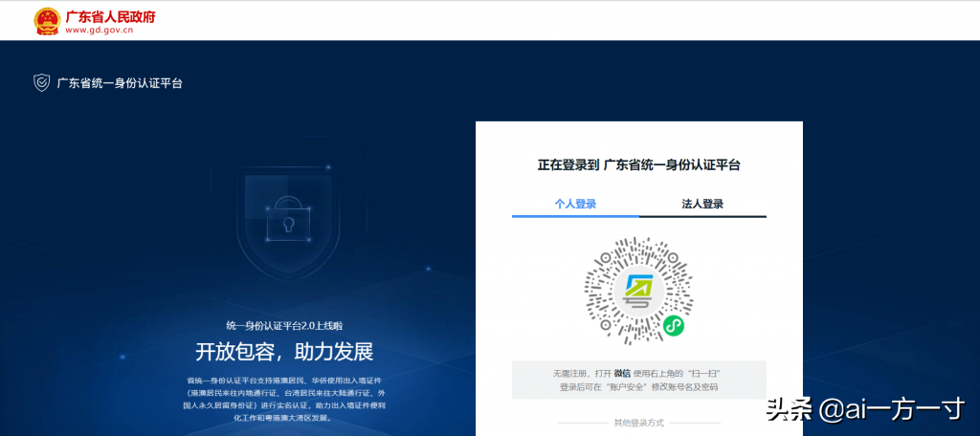Switch to the 法人登录 tab
Screen dimensions: 980x436
(x=702, y=205)
